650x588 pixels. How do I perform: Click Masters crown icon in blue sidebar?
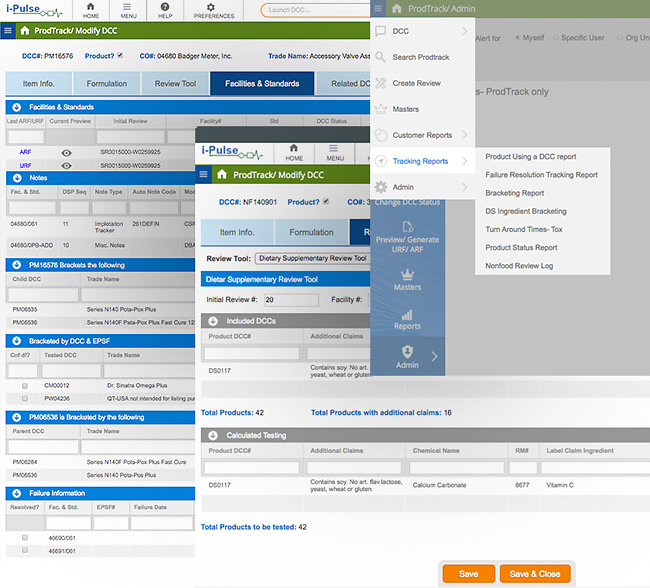pyautogui.click(x=407, y=274)
